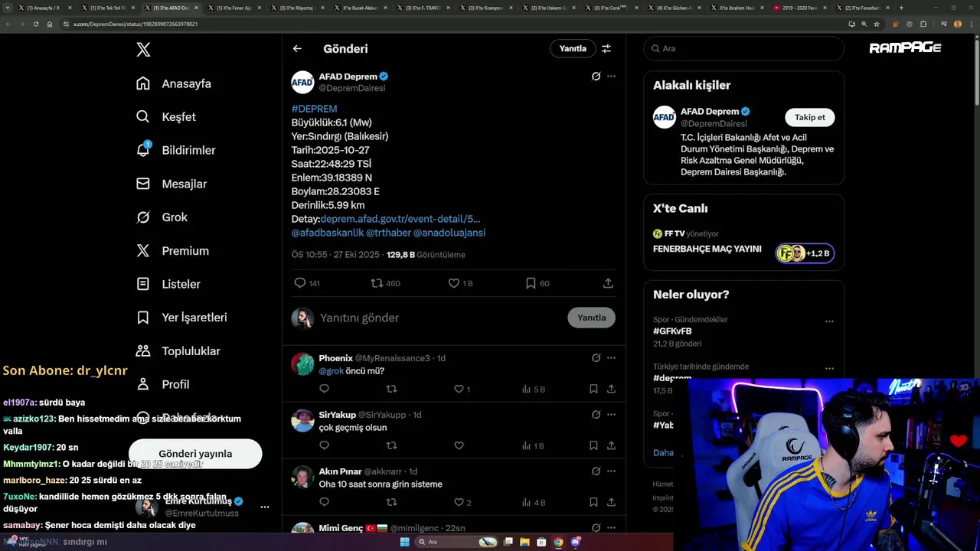Click @anadoluajansi mention

[x=449, y=233]
